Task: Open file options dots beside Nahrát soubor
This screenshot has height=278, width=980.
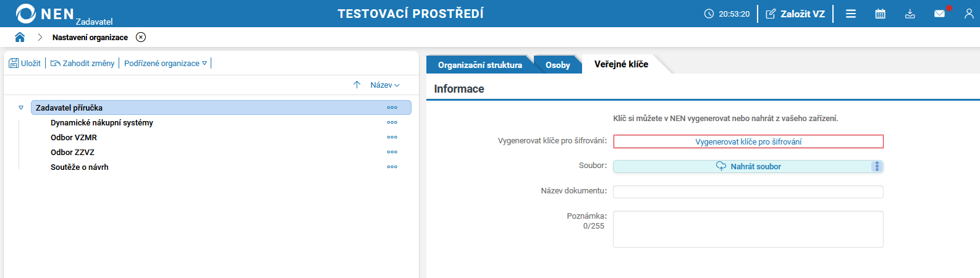Action: pos(877,166)
